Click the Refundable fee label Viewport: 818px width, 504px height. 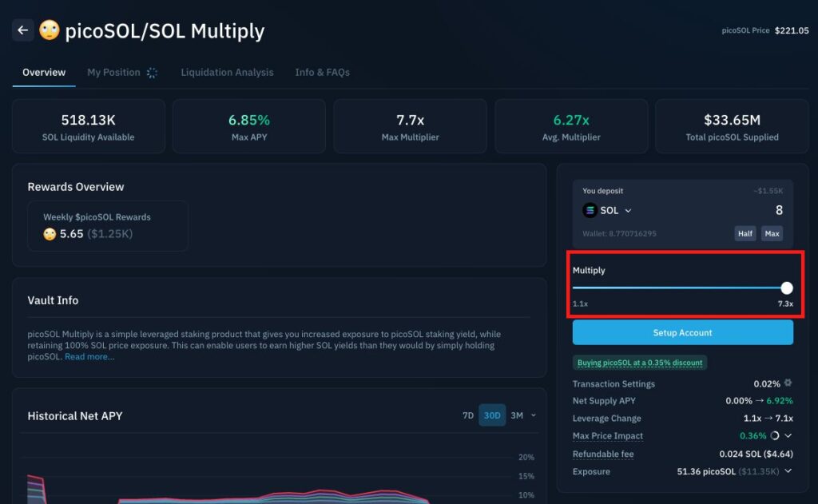click(603, 454)
